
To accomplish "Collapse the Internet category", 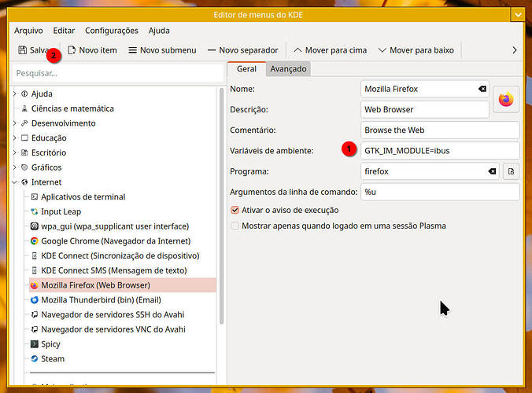I will point(15,182).
